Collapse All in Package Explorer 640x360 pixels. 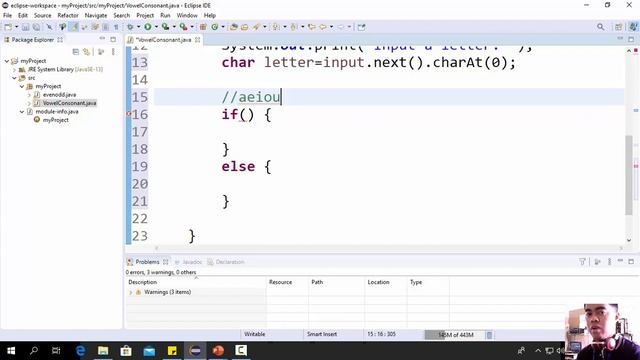[x=76, y=52]
